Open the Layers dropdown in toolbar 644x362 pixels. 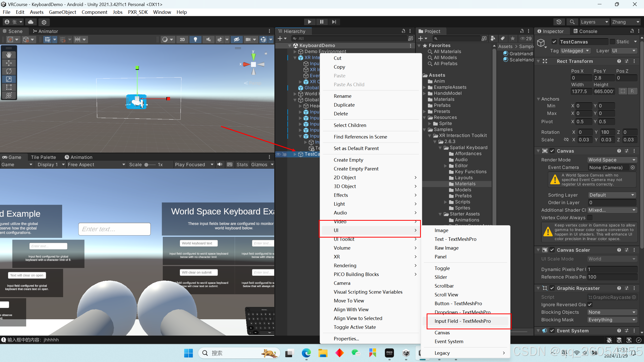594,22
